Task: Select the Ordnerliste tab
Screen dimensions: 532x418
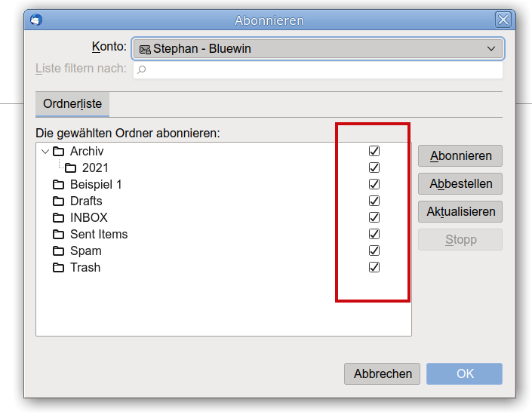Action: click(x=72, y=104)
